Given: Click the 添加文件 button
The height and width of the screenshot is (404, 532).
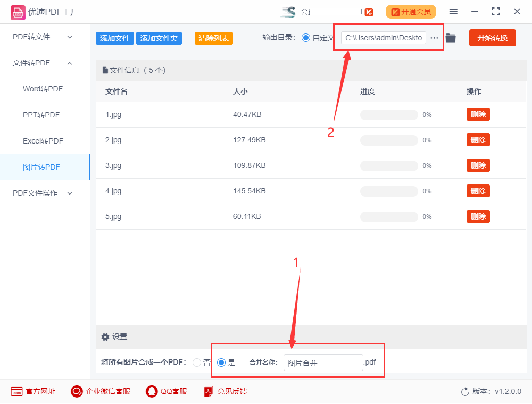Looking at the screenshot, I should pyautogui.click(x=115, y=38).
